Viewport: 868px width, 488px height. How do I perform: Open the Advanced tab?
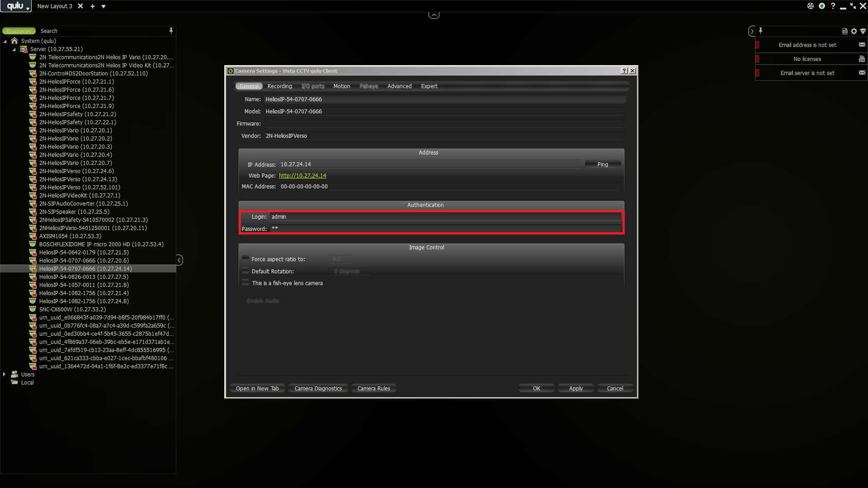399,86
